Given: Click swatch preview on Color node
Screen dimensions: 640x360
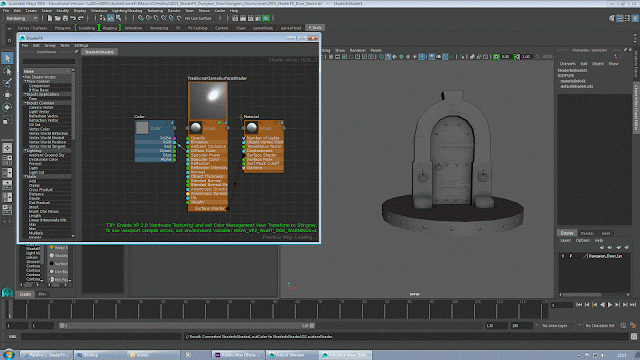Looking at the screenshot, I should coord(142,128).
